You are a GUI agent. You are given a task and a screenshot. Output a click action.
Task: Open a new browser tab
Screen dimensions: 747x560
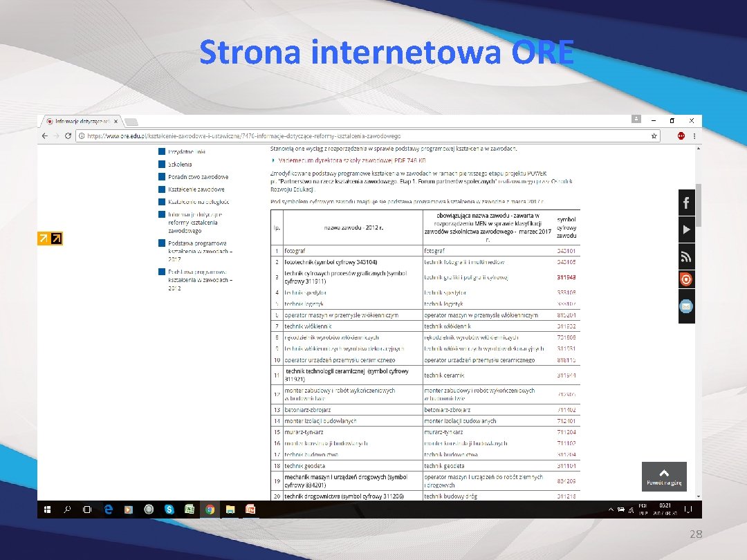click(x=131, y=122)
